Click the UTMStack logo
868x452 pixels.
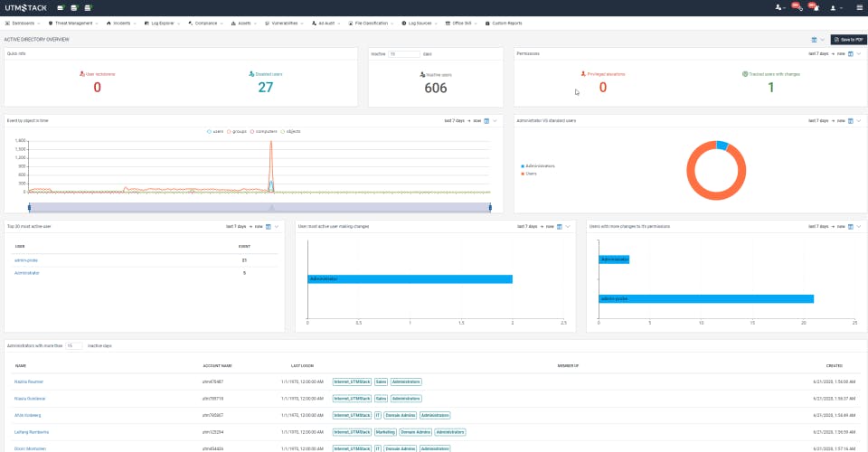(x=25, y=7)
